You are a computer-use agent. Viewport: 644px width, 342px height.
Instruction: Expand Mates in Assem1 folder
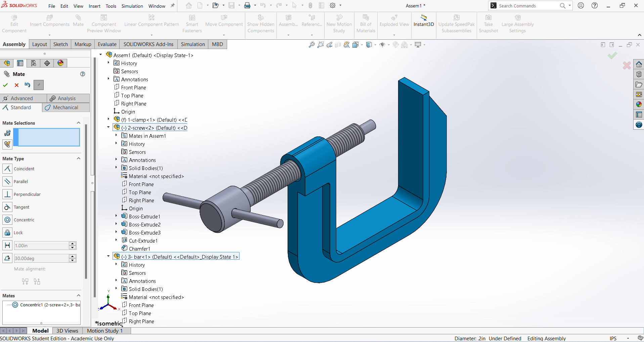point(116,135)
